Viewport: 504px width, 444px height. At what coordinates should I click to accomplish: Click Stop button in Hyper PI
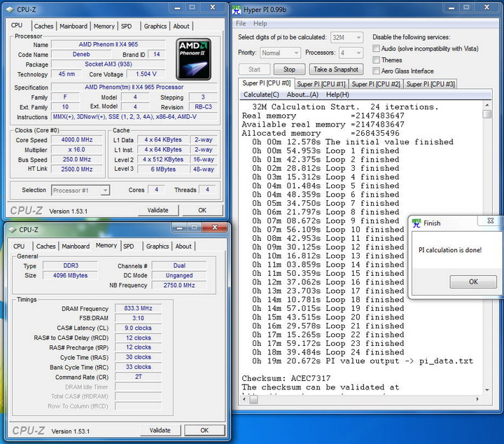pos(289,69)
